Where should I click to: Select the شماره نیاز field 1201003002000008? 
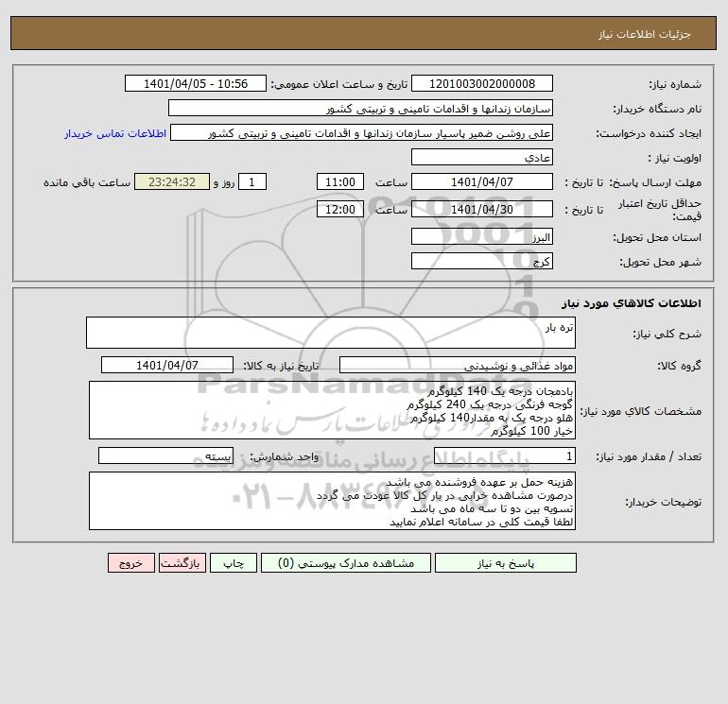pyautogui.click(x=482, y=83)
